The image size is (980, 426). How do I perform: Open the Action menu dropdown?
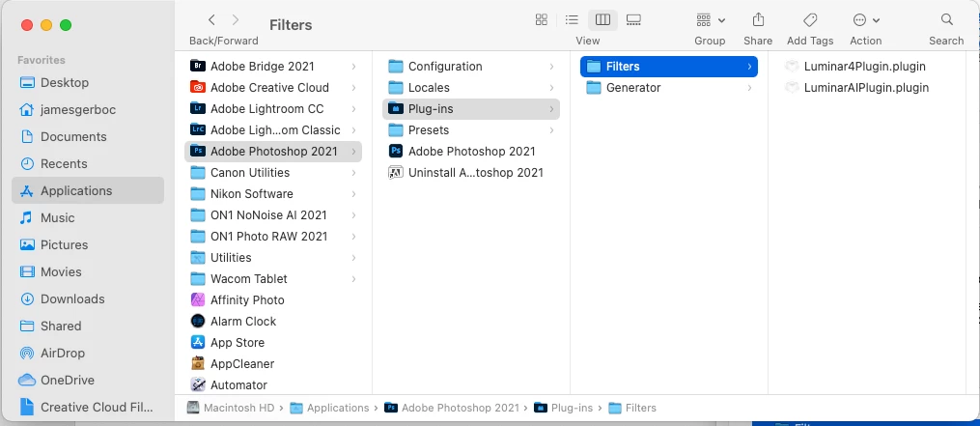pyautogui.click(x=866, y=20)
